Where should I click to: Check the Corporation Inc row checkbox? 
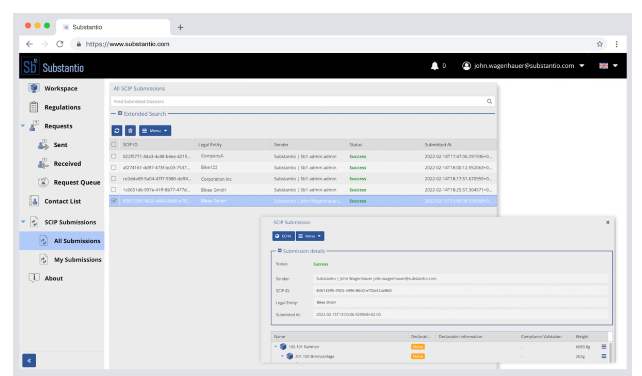(x=114, y=179)
